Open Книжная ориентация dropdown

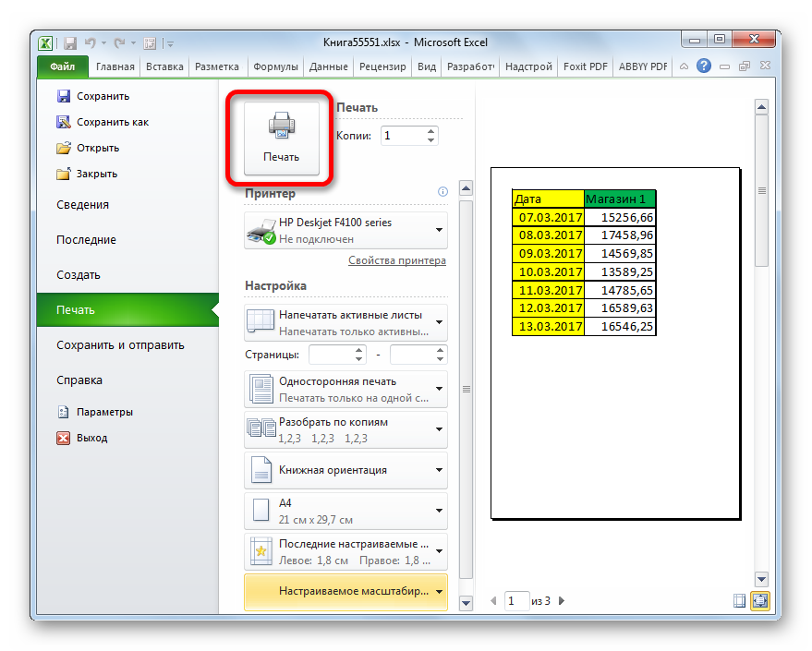(x=345, y=470)
